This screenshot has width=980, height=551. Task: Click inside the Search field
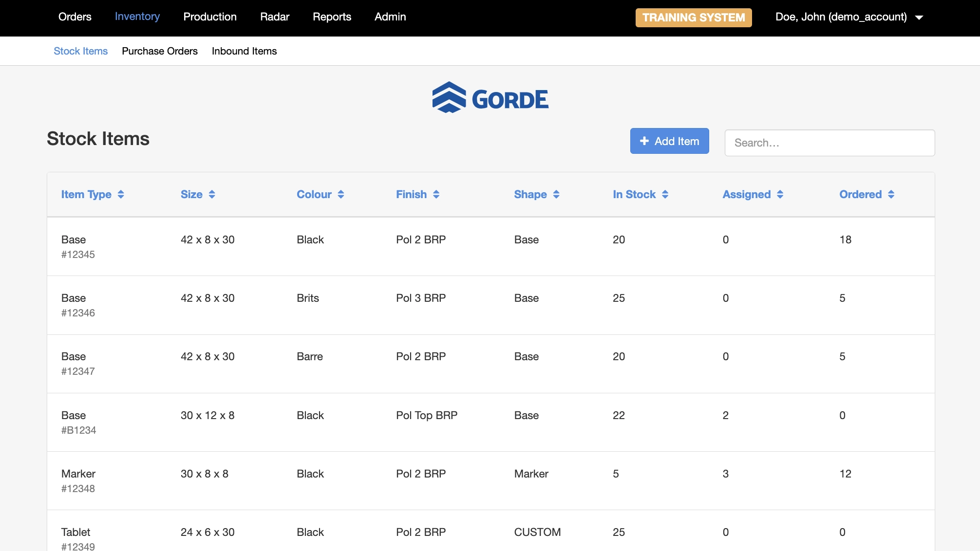[829, 143]
